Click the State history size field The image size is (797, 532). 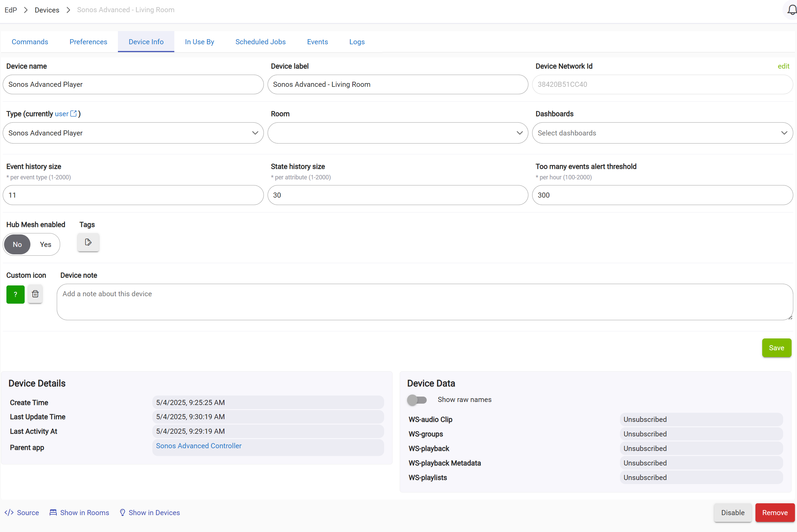click(398, 195)
